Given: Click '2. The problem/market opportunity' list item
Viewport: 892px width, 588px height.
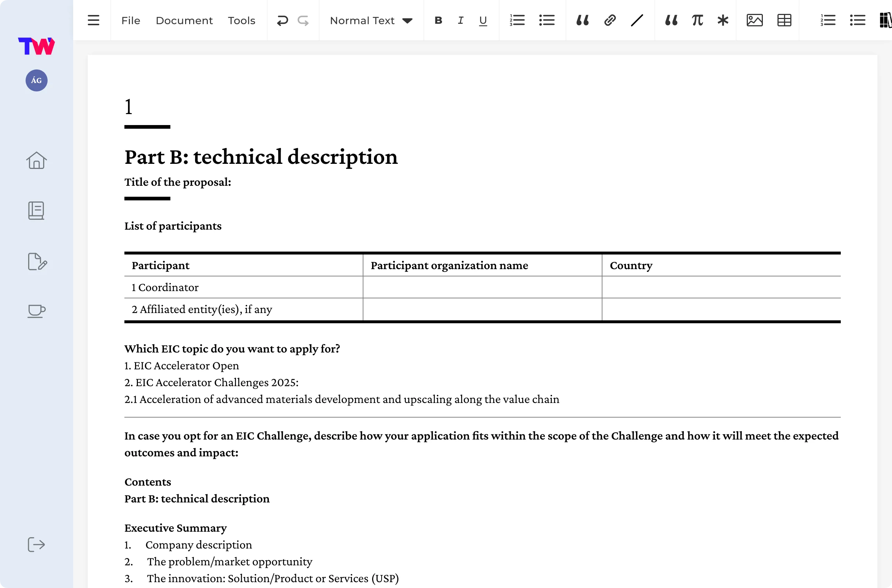Looking at the screenshot, I should coord(218,562).
